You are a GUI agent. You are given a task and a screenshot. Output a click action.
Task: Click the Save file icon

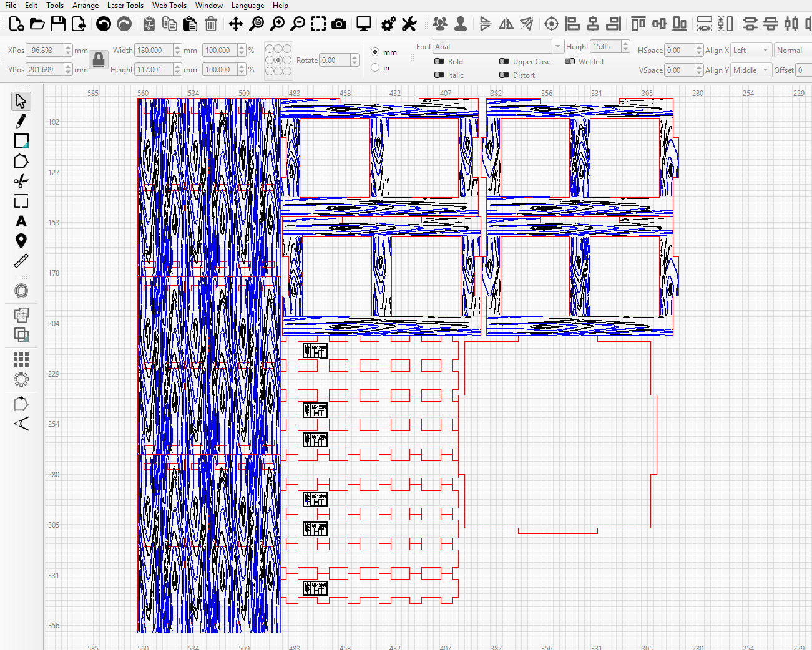pyautogui.click(x=58, y=24)
